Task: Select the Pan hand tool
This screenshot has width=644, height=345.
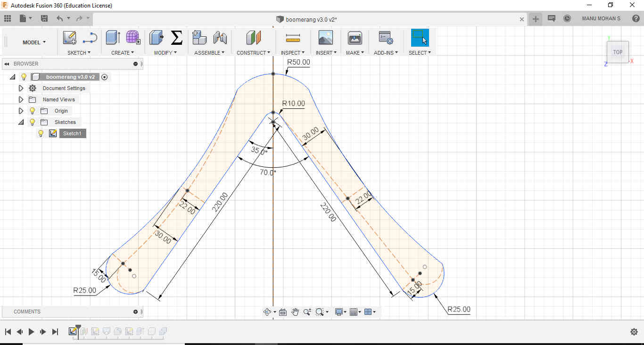Action: [295, 312]
